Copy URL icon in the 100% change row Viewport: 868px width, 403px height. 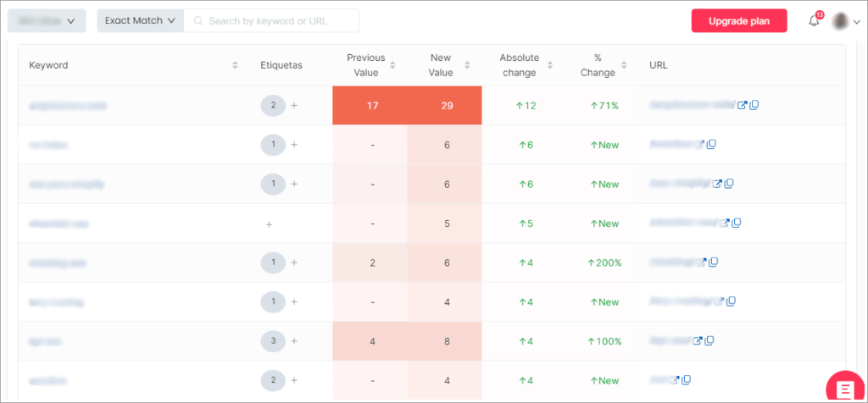tap(709, 340)
